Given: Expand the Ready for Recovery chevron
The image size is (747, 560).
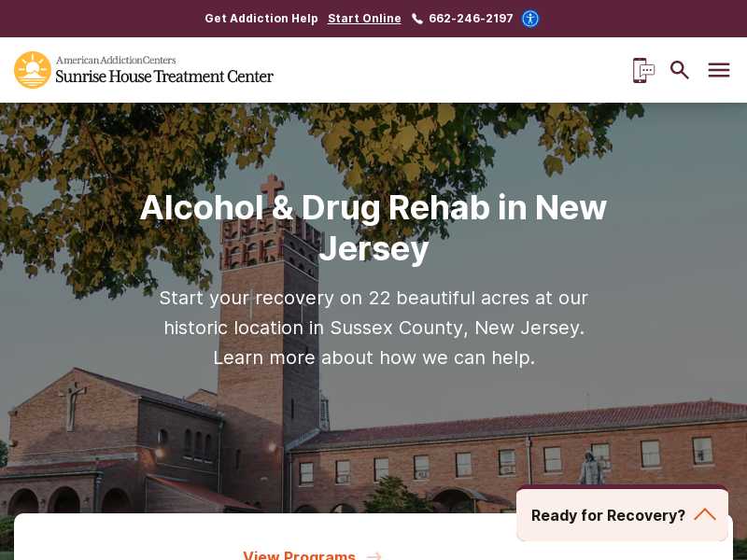Looking at the screenshot, I should (705, 515).
